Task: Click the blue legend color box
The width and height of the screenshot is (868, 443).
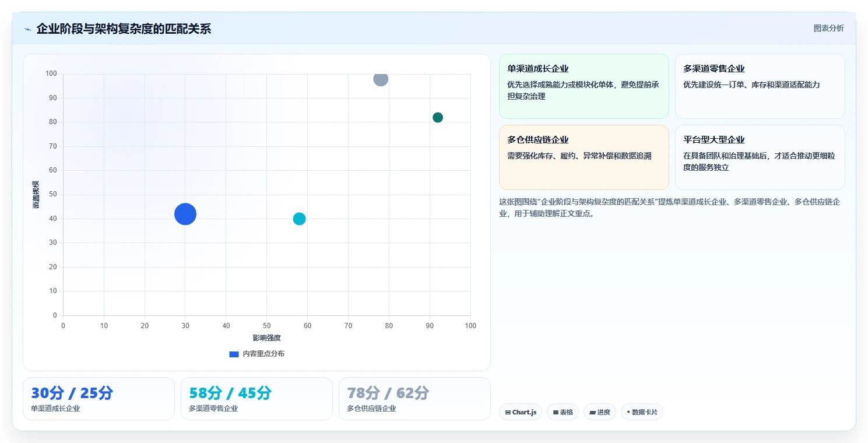Action: click(x=234, y=354)
